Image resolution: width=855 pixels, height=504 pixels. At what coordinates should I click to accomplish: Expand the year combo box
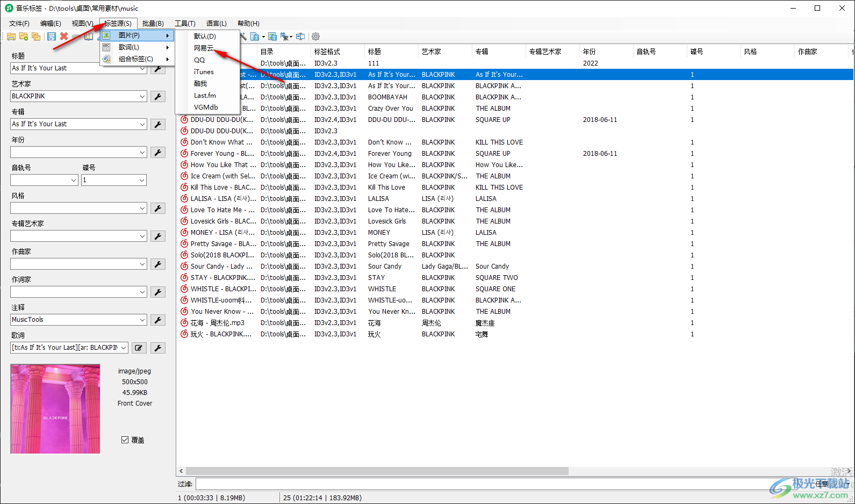[x=142, y=152]
